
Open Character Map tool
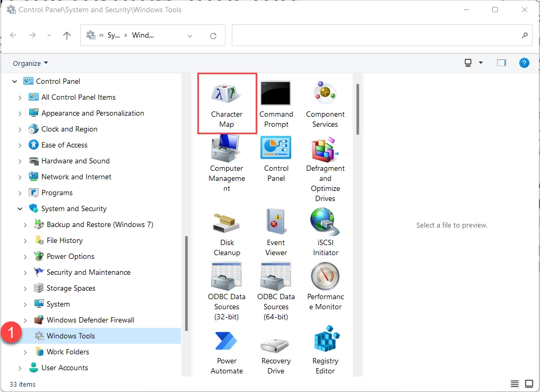[227, 104]
